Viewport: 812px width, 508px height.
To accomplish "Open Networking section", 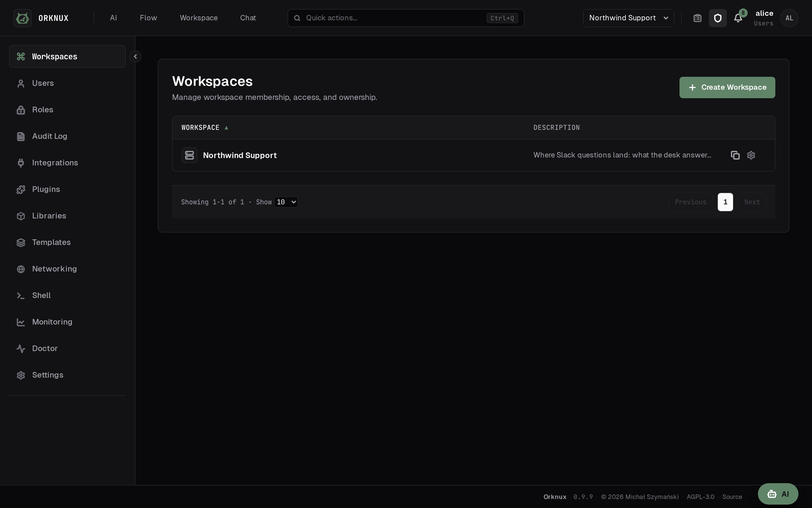I will point(67,269).
